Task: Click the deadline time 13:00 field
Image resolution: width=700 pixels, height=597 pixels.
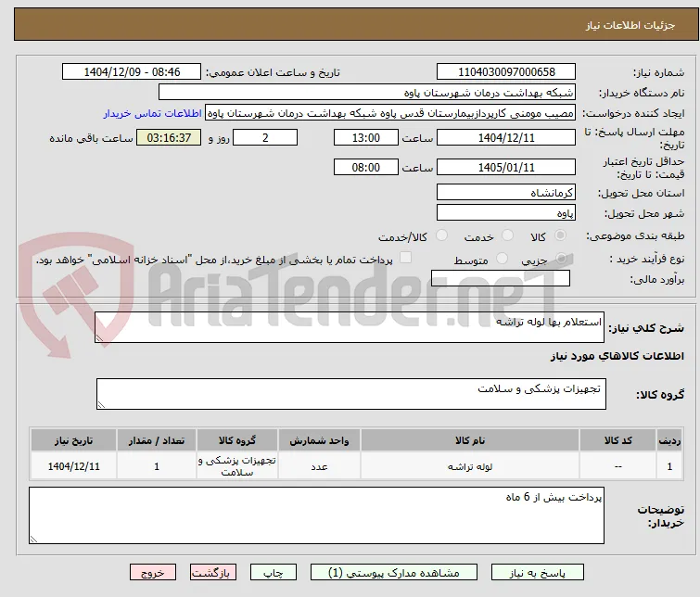Action: click(x=366, y=137)
